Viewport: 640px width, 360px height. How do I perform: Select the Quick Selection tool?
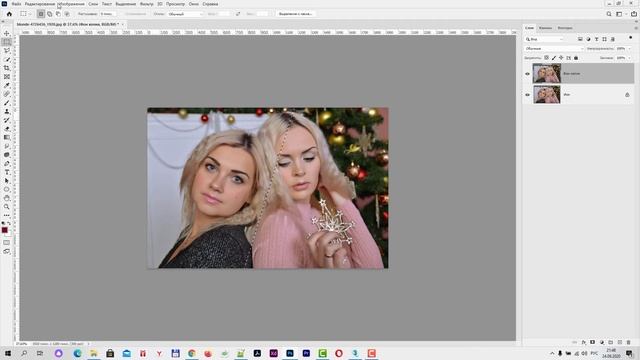7,60
